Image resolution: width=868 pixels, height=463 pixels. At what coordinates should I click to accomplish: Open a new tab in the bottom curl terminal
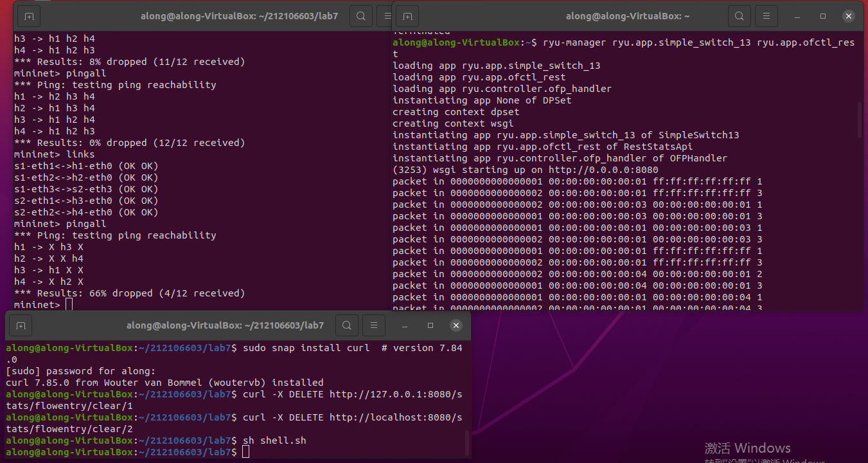(x=21, y=325)
